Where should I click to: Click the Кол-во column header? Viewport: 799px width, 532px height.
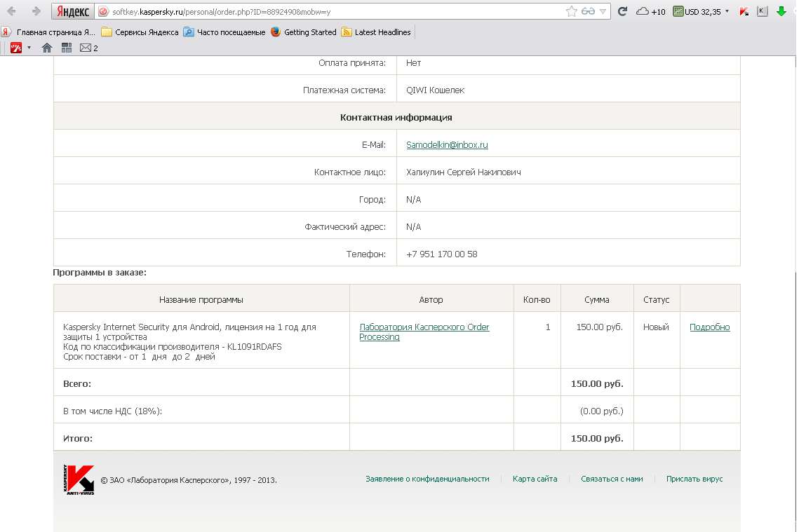pos(537,300)
